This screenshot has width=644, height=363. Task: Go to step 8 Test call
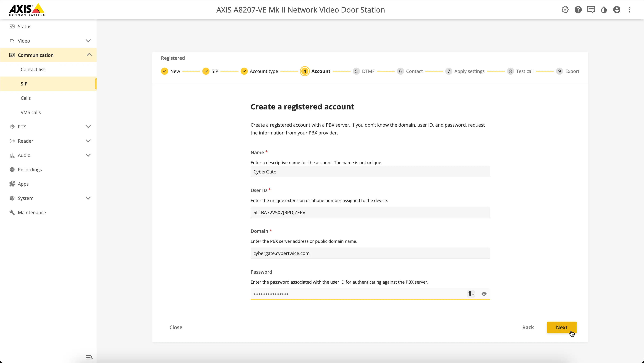click(520, 71)
